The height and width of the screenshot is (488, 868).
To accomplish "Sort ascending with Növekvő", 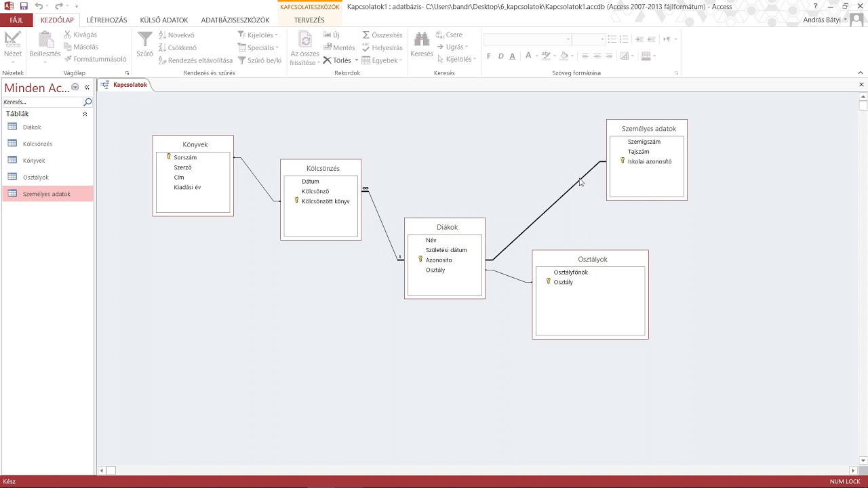I will point(176,35).
